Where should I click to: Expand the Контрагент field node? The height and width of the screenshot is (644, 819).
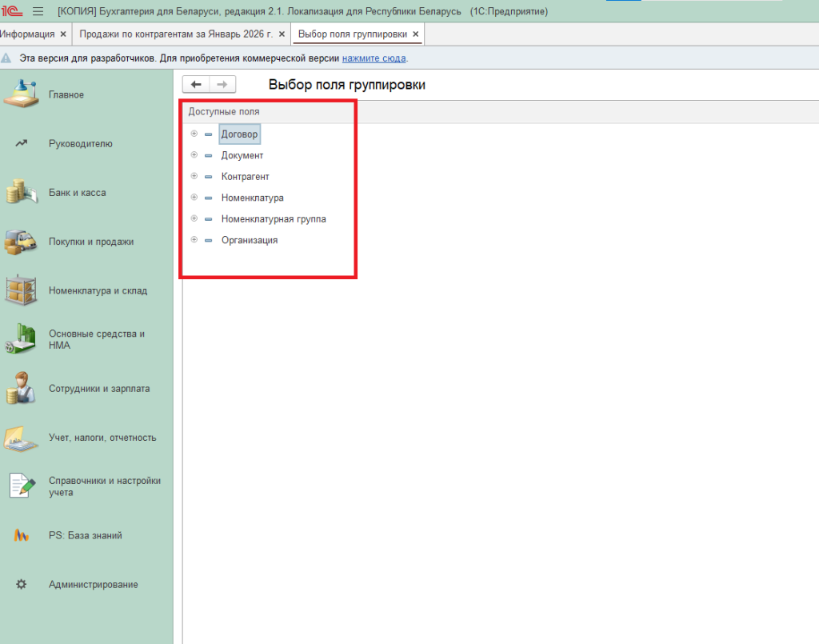coord(194,176)
